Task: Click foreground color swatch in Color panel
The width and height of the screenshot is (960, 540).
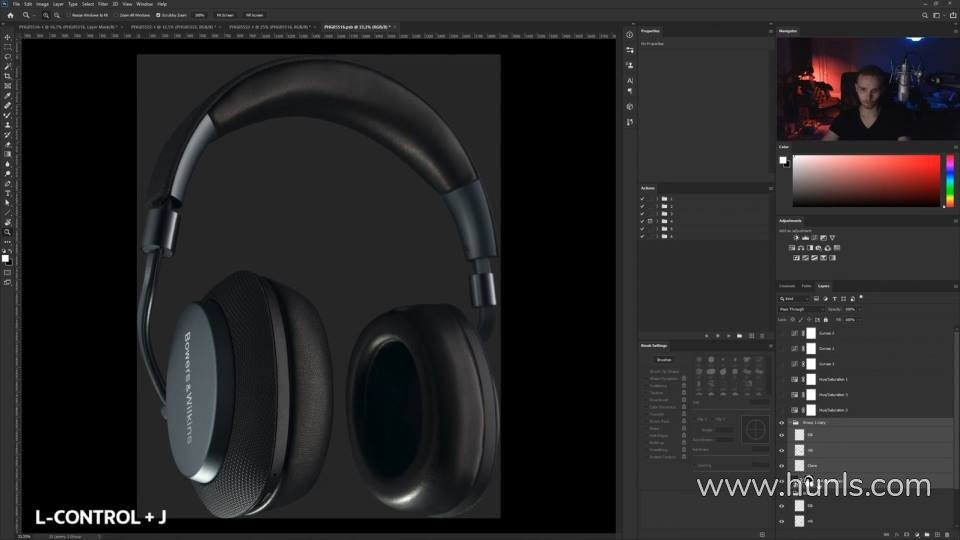Action: (782, 160)
